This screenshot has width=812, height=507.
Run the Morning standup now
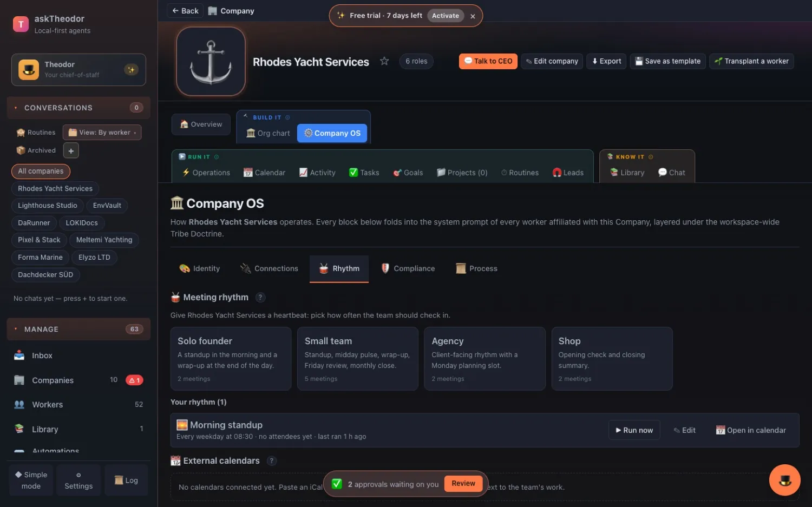coord(634,430)
